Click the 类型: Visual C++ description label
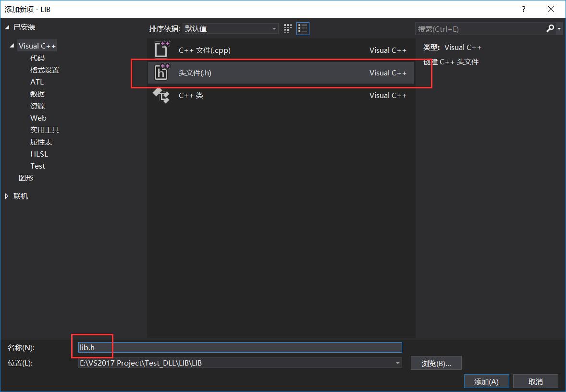Viewport: 566px width, 392px height. [452, 47]
